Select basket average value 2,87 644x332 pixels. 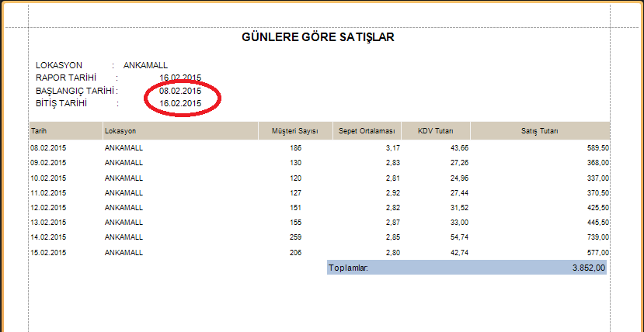pos(392,222)
